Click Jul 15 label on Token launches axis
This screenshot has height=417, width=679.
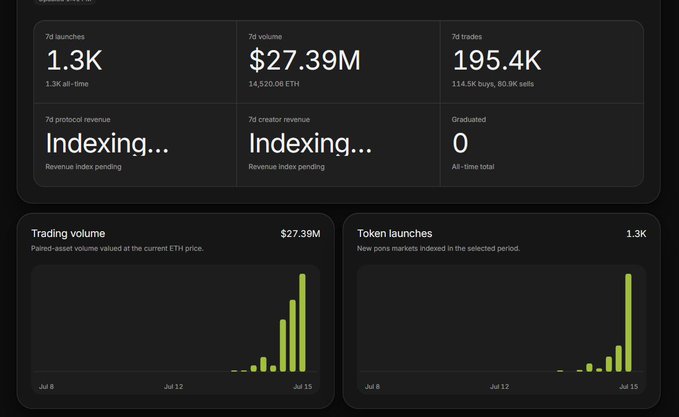(628, 387)
